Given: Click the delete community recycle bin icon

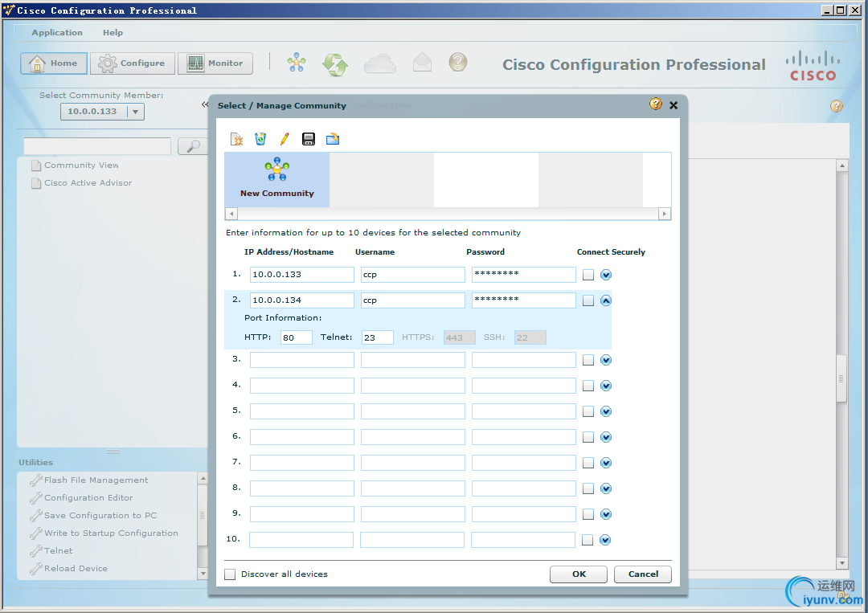Looking at the screenshot, I should [260, 139].
